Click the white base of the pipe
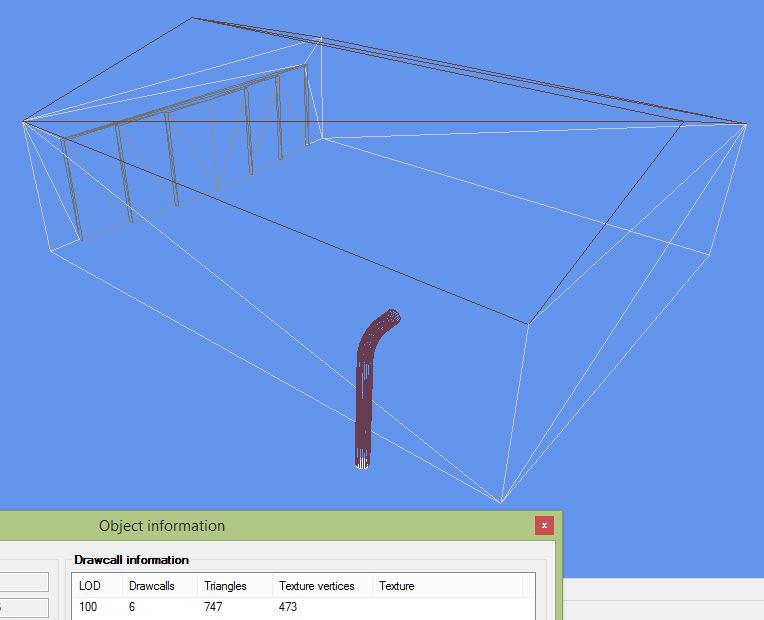This screenshot has height=620, width=764. (x=362, y=464)
